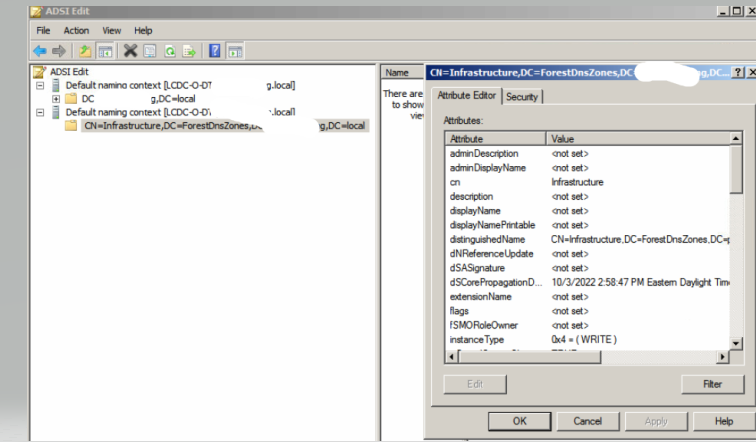The image size is (756, 442).
Task: Select the cn attribute row
Action: pos(587,182)
